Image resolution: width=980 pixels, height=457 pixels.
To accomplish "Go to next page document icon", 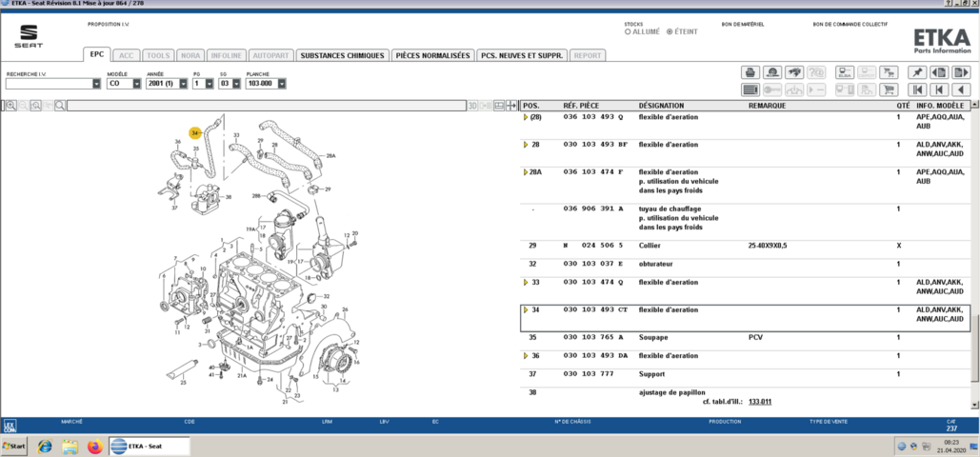I will point(961,72).
